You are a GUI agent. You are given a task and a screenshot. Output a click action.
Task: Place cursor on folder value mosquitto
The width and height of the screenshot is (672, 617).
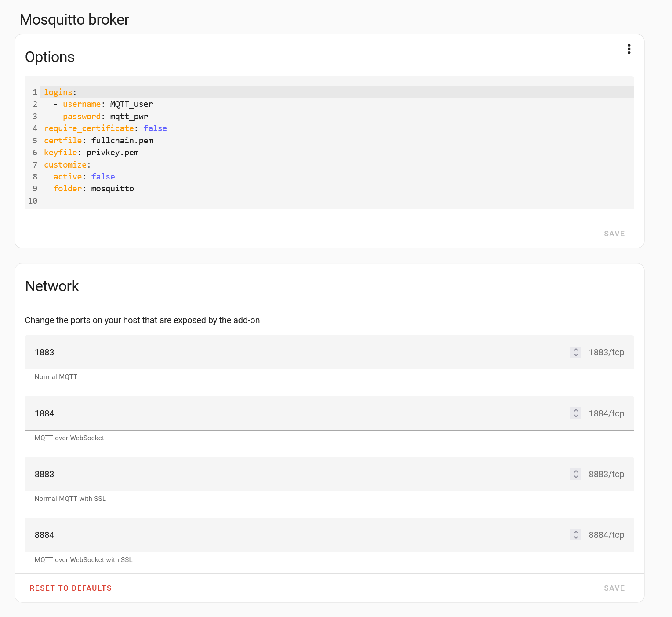[113, 189]
